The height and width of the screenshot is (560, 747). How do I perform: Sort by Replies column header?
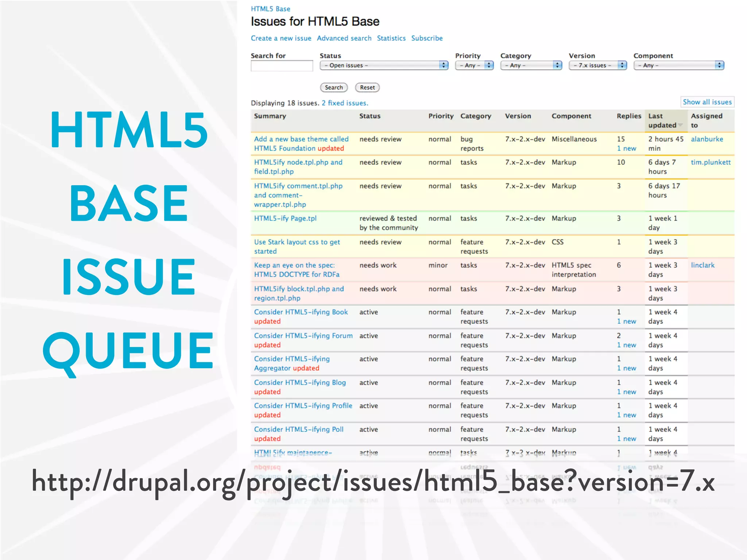point(629,116)
